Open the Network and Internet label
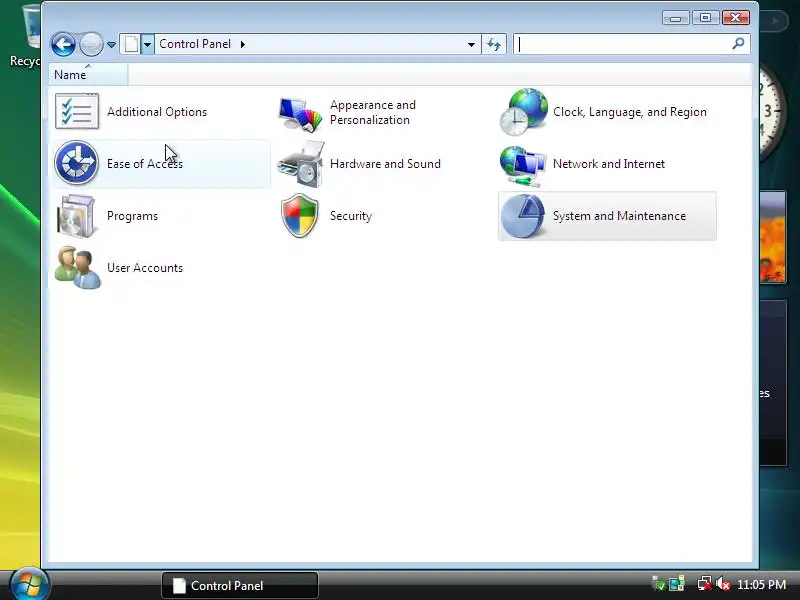800x600 pixels. pyautogui.click(x=609, y=164)
